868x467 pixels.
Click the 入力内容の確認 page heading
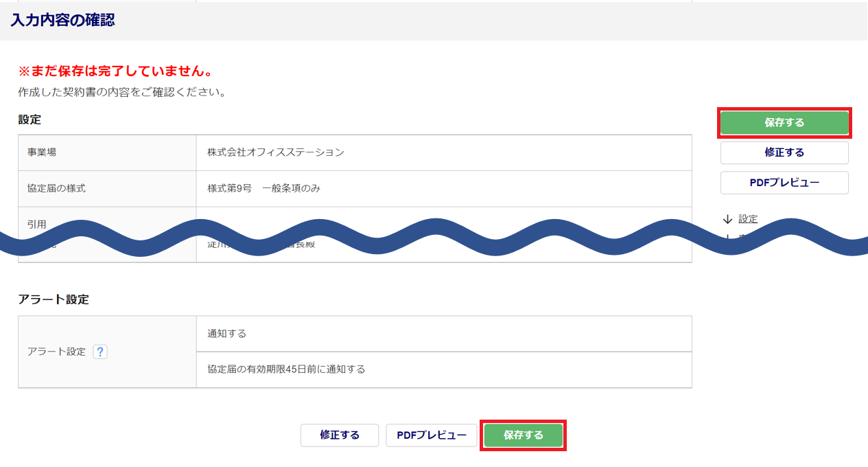(x=62, y=21)
